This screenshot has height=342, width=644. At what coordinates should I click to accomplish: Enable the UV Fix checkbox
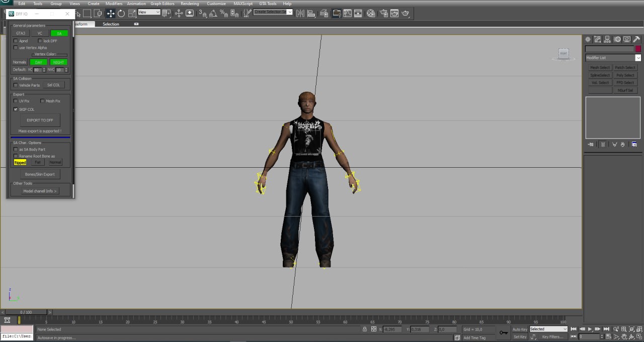(16, 101)
